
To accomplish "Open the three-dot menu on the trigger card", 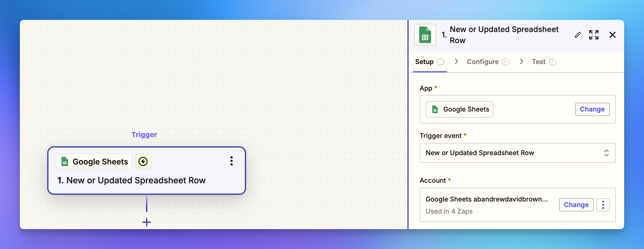I will point(232,161).
